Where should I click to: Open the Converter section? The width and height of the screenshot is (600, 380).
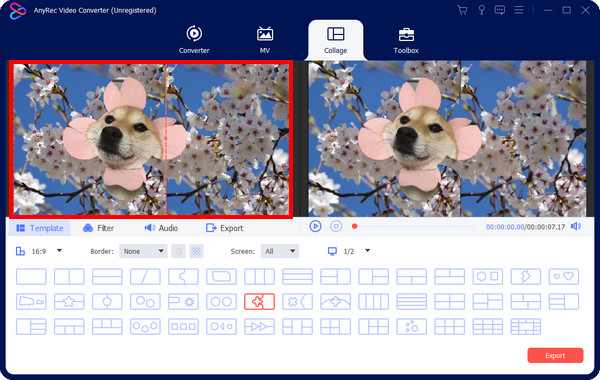pyautogui.click(x=194, y=39)
